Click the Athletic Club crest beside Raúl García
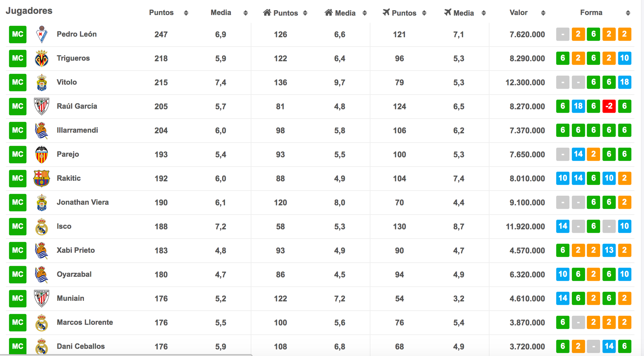This screenshot has height=356, width=644. 42,106
